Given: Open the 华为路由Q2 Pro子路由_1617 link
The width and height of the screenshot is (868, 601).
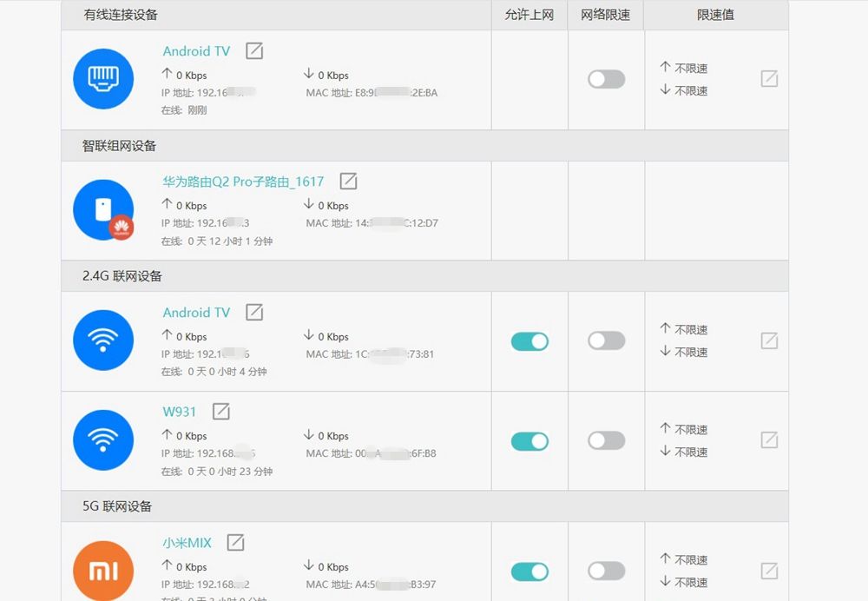Looking at the screenshot, I should [x=243, y=182].
